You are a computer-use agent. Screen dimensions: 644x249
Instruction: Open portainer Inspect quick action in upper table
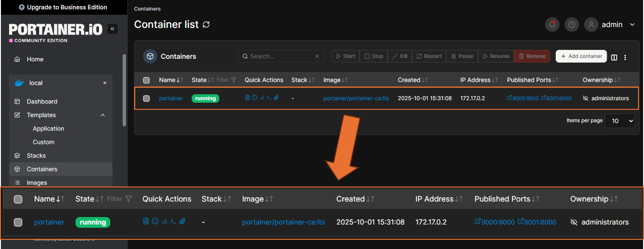point(254,97)
